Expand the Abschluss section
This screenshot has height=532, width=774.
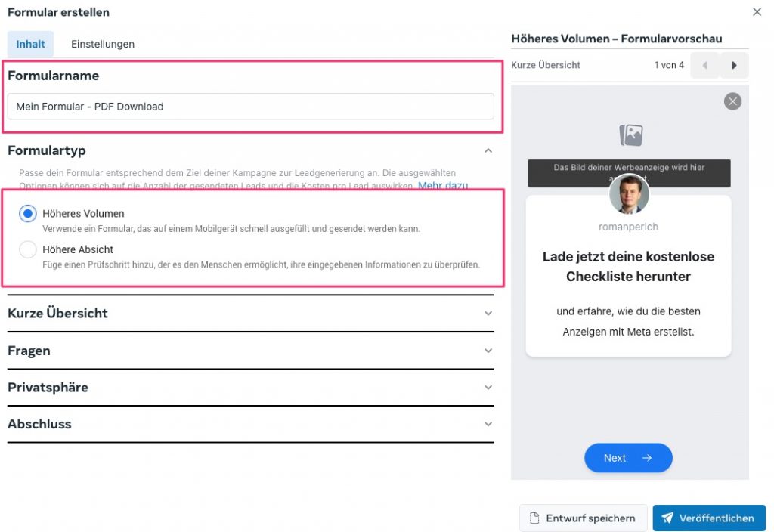[x=488, y=425]
